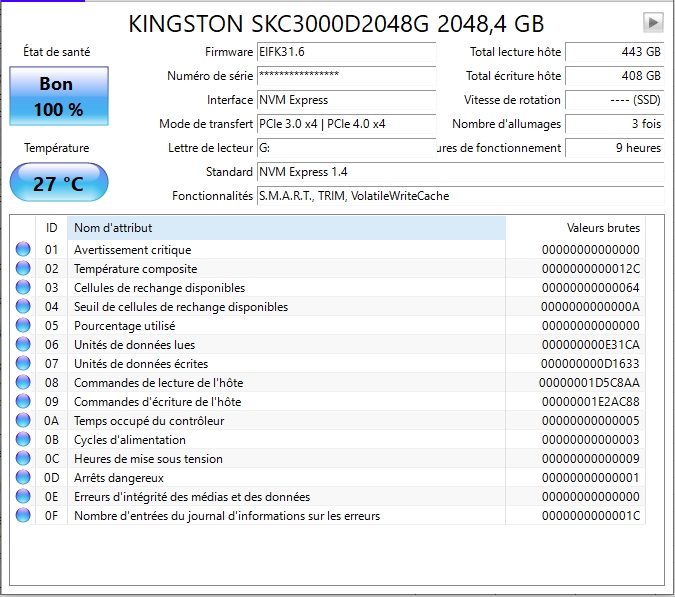Click the Valeurs brutes column header

pos(585,228)
